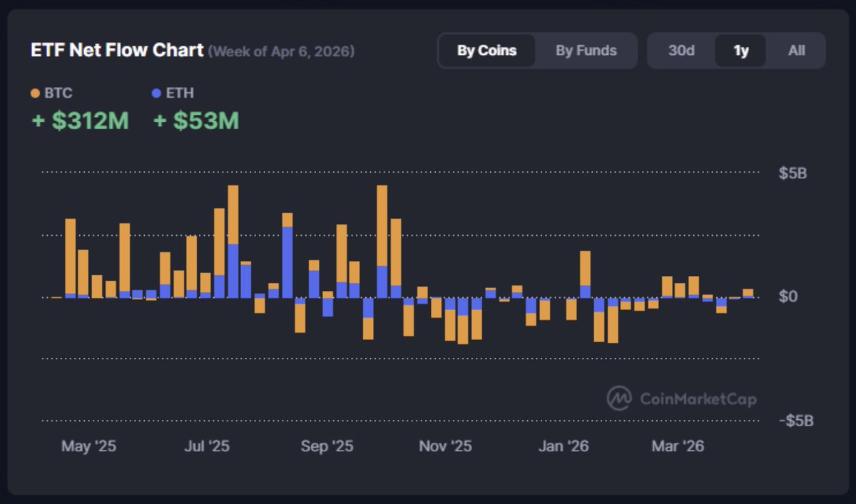The width and height of the screenshot is (856, 504).
Task: Click the Sep '25 x-axis label
Action: [327, 446]
